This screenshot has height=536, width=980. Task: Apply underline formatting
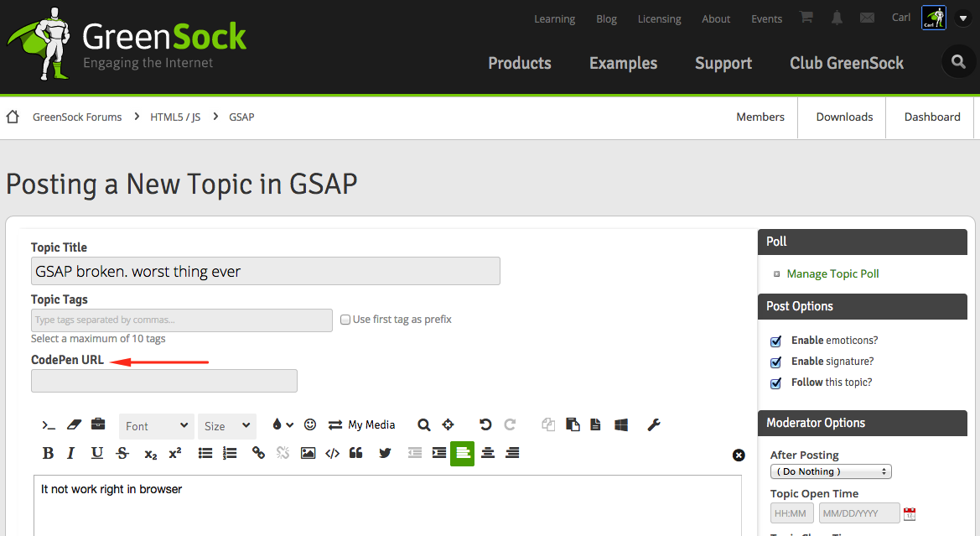point(97,453)
